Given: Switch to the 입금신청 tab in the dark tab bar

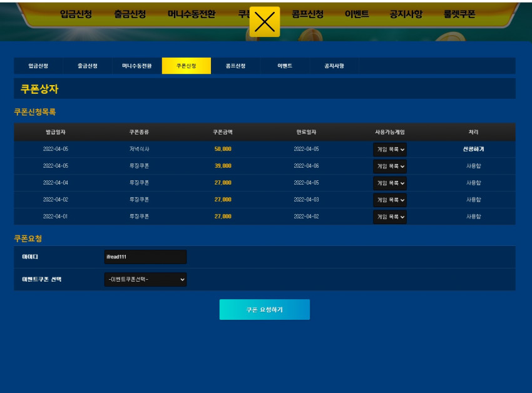Looking at the screenshot, I should pyautogui.click(x=38, y=66).
